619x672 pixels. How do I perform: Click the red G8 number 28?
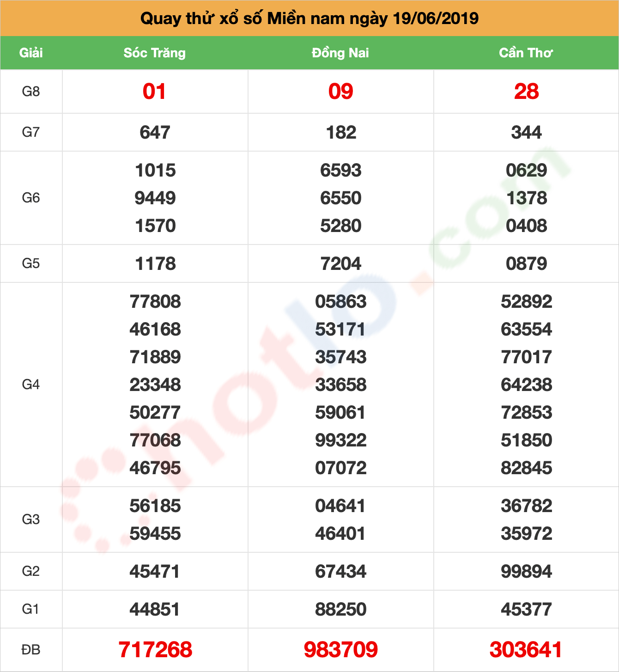(x=527, y=92)
